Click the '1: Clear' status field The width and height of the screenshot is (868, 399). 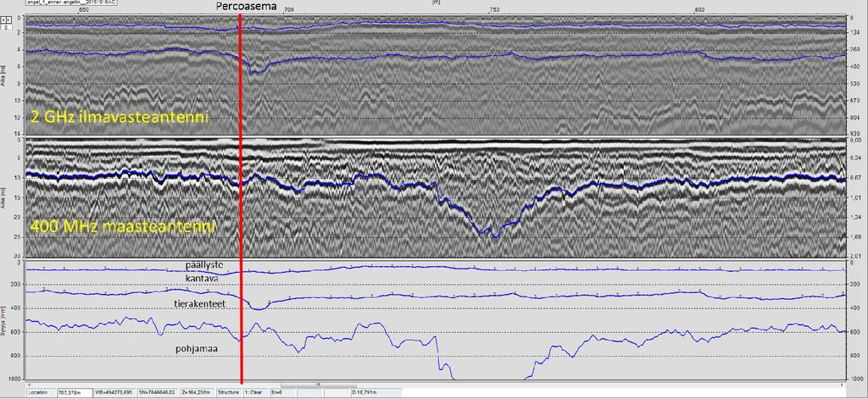[x=256, y=392]
